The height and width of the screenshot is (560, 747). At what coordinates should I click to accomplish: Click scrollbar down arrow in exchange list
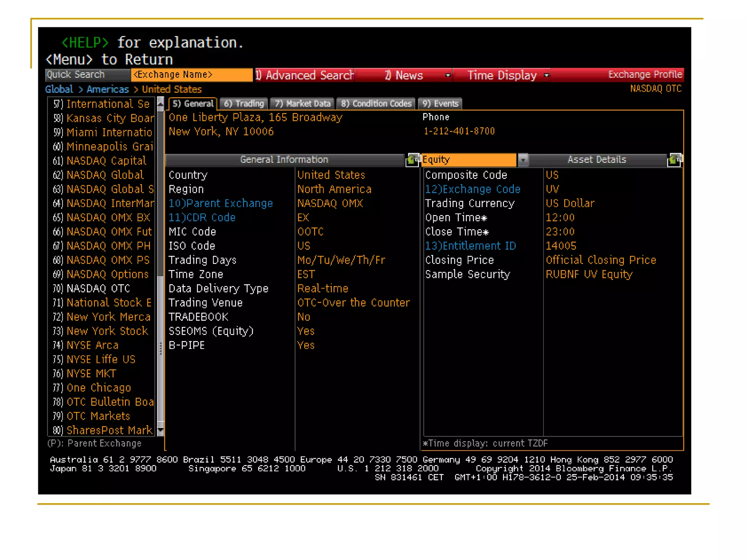point(160,431)
